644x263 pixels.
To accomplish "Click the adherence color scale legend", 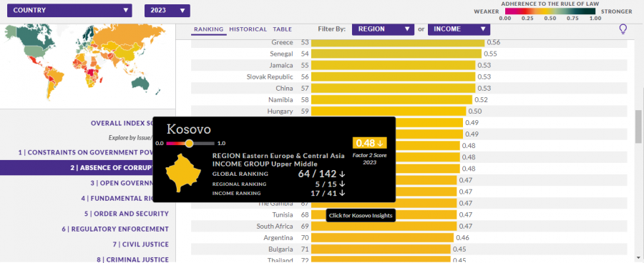I will (x=550, y=11).
